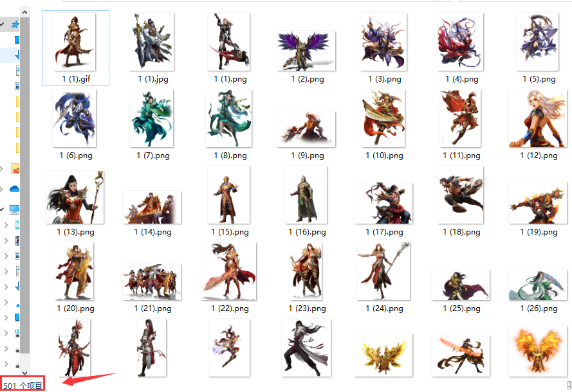This screenshot has width=572, height=392.
Task: Click the file name "1 (16).png"
Action: 307,232
